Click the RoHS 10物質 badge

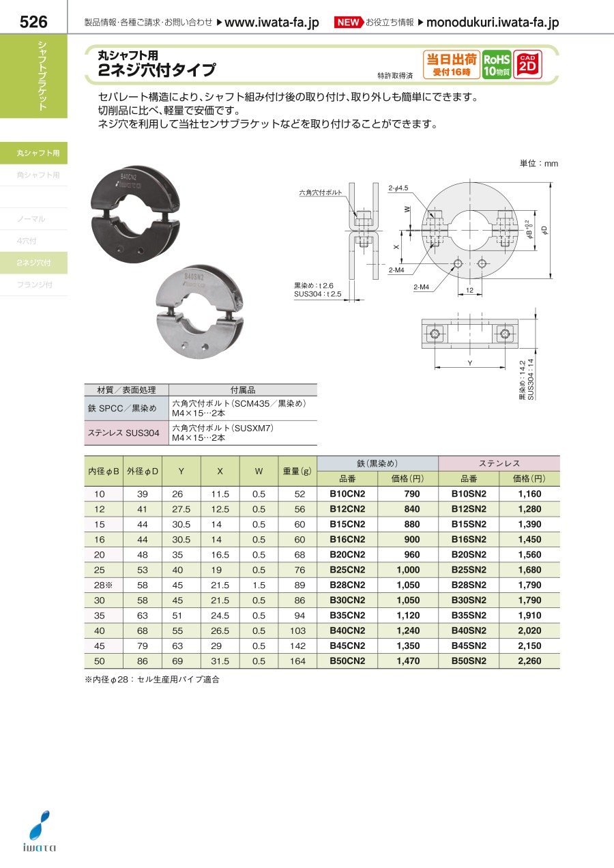click(497, 66)
